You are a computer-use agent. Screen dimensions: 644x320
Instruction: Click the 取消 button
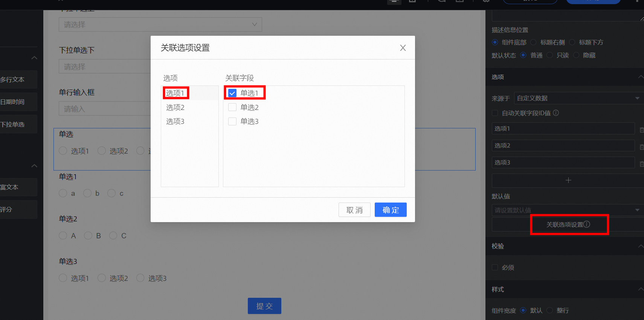click(354, 210)
